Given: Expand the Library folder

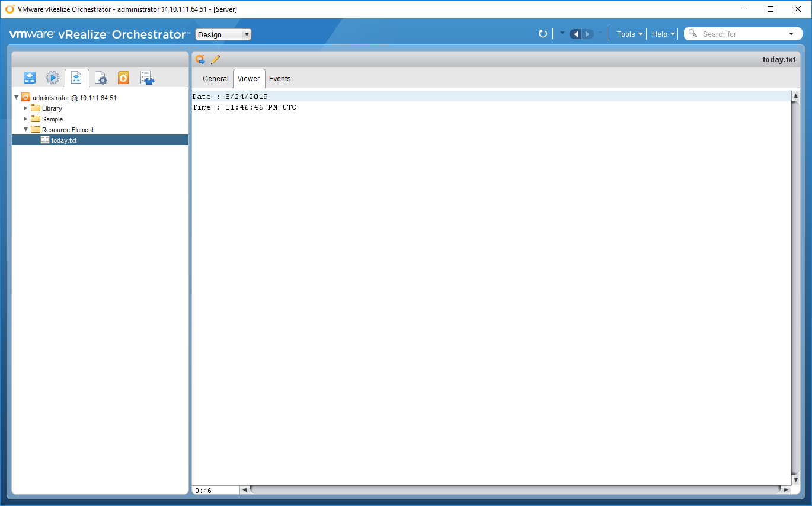Looking at the screenshot, I should (25, 108).
